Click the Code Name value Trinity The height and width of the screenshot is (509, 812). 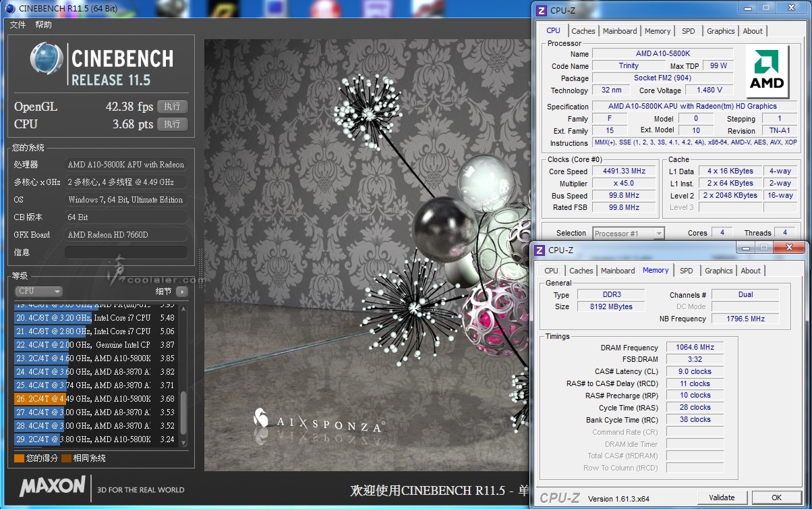[629, 66]
